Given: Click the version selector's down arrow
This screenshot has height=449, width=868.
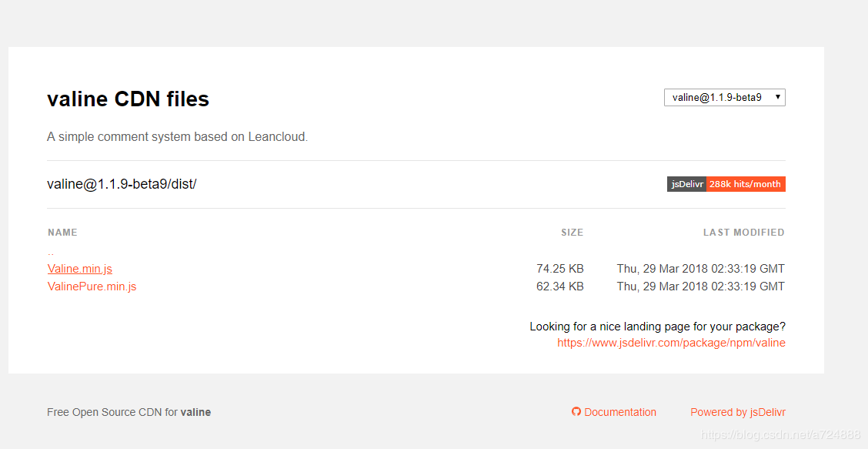Looking at the screenshot, I should tap(778, 98).
